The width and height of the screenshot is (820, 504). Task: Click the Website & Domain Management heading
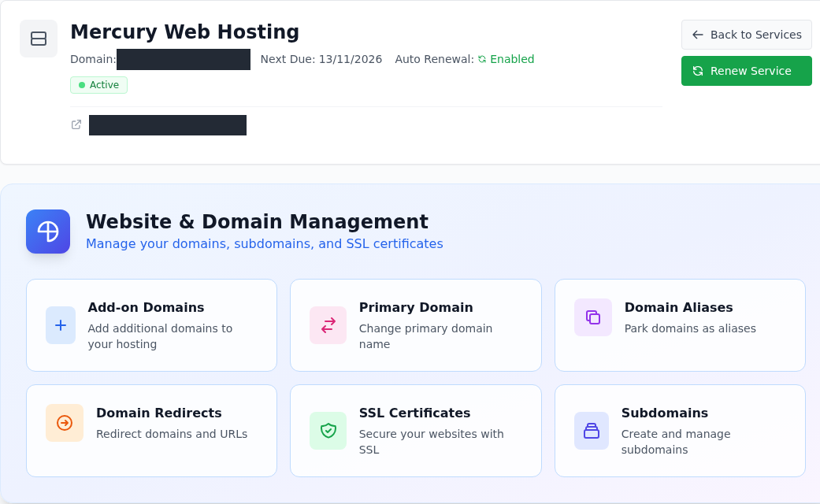pos(258,221)
